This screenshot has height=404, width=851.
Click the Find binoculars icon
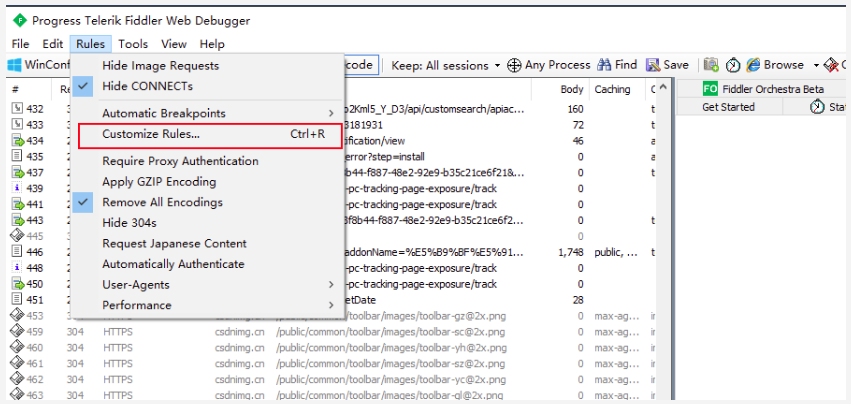point(604,65)
